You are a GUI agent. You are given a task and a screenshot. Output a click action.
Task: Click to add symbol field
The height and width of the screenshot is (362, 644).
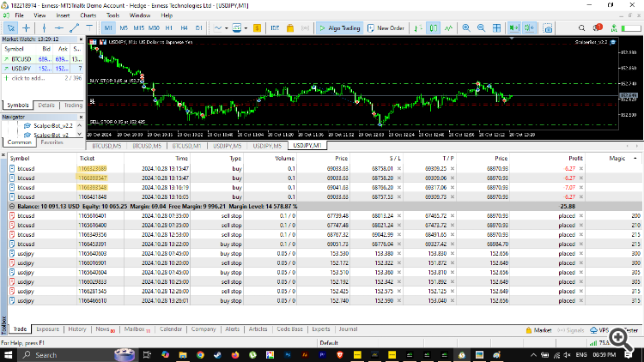pyautogui.click(x=28, y=78)
